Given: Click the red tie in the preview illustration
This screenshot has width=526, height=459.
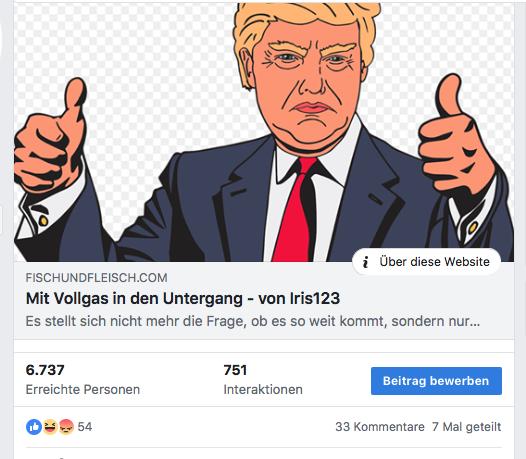Looking at the screenshot, I should [x=294, y=210].
